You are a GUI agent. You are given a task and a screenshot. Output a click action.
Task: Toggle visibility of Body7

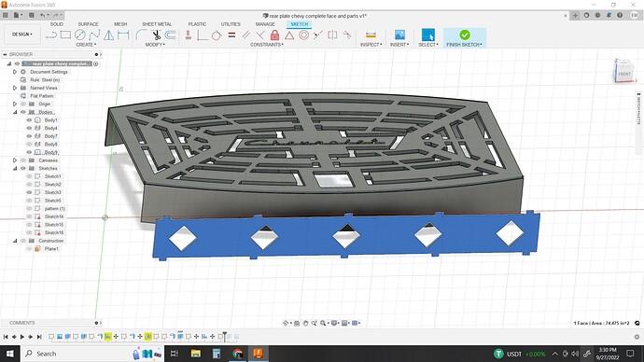pos(29,136)
